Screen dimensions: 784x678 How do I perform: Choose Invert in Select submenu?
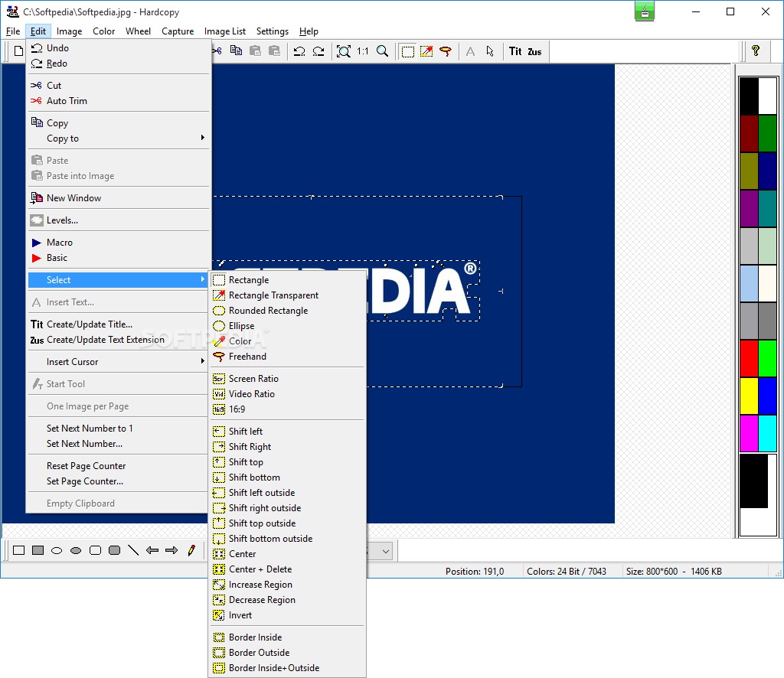click(x=287, y=615)
